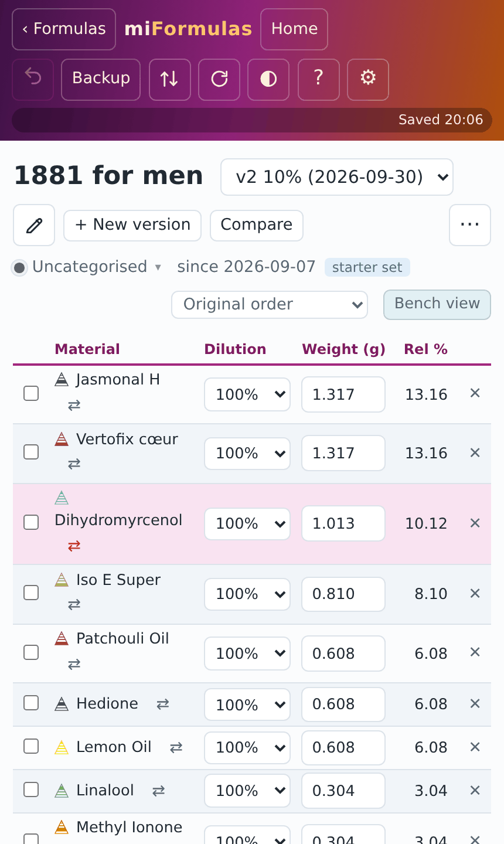Image resolution: width=504 pixels, height=844 pixels.
Task: Click the undo arrow icon
Action: pos(33,79)
